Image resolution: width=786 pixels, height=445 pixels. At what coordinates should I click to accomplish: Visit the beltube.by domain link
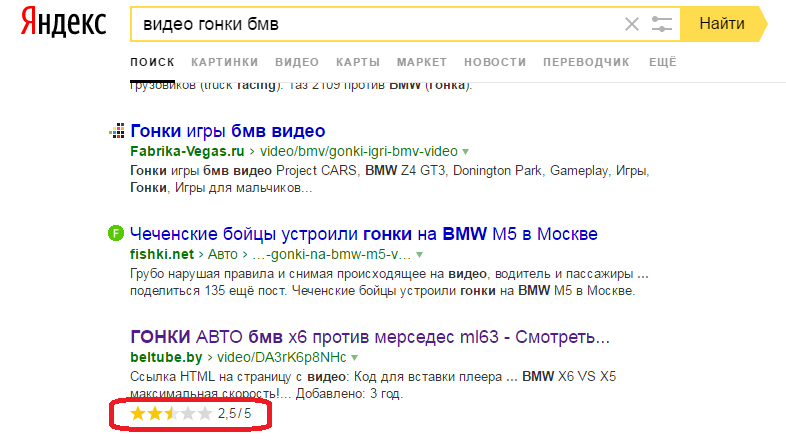coord(166,358)
